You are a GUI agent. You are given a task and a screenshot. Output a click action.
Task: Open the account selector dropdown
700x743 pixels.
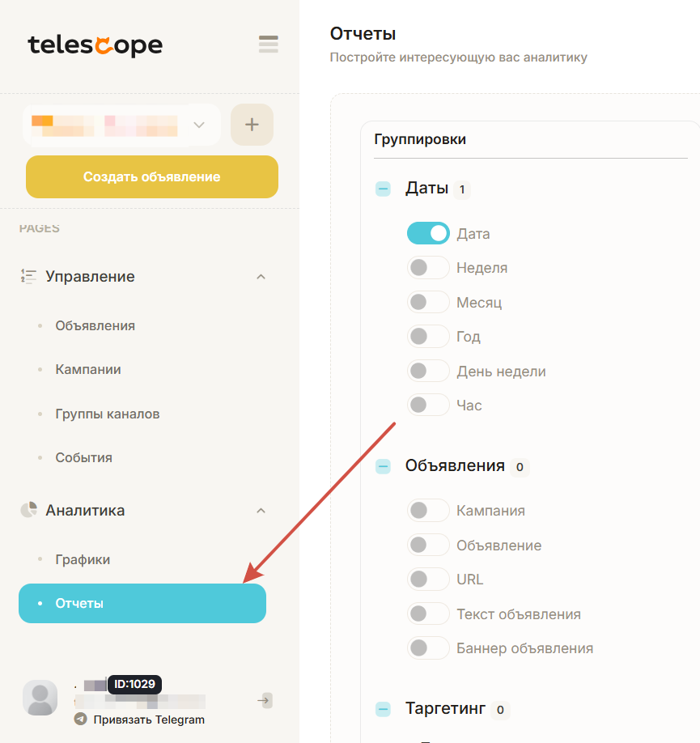pyautogui.click(x=199, y=125)
